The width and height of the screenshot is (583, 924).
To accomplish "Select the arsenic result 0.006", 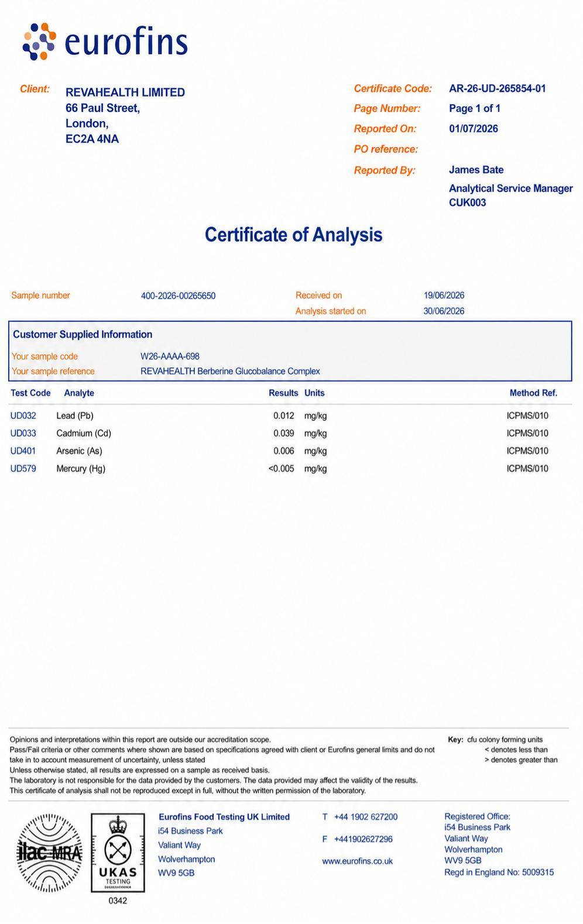I will [x=284, y=451].
